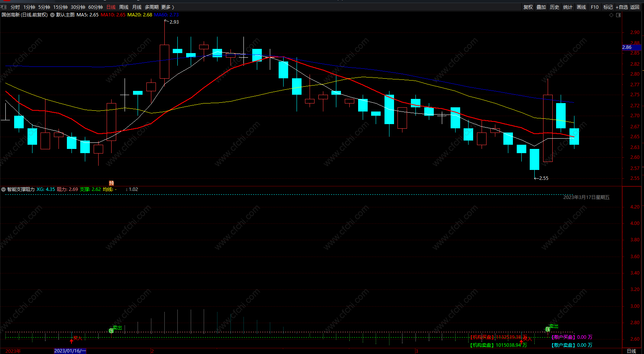The image size is (644, 354).
Task: Click the 标记 mark button
Action: point(608,7)
